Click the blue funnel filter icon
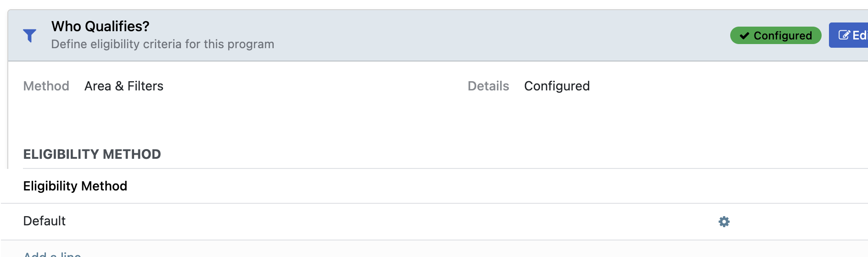The width and height of the screenshot is (868, 257). click(x=30, y=35)
